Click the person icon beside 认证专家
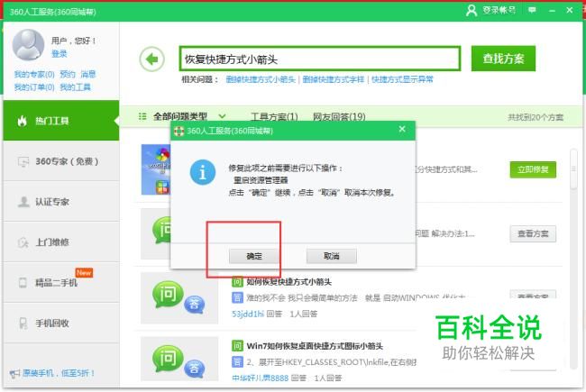 coord(23,202)
